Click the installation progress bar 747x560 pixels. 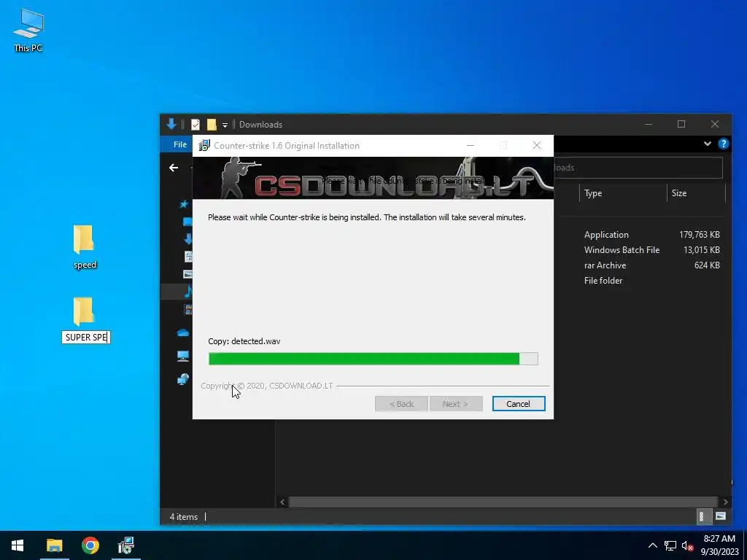tap(373, 359)
